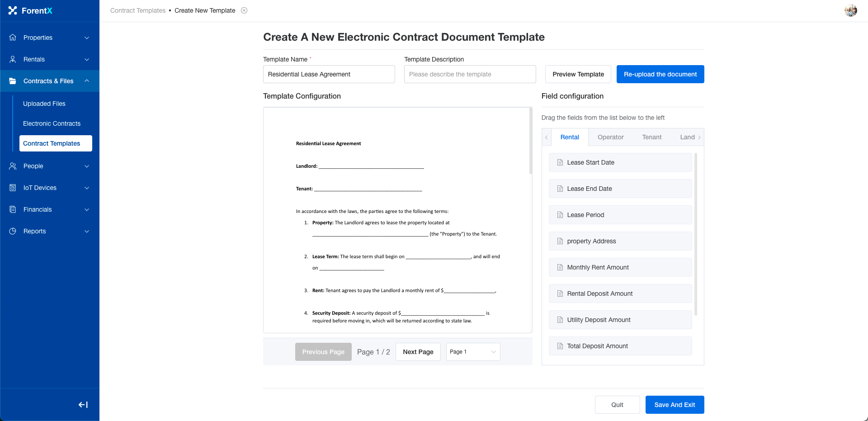
Task: Click the ForentX logo icon
Action: [x=13, y=10]
